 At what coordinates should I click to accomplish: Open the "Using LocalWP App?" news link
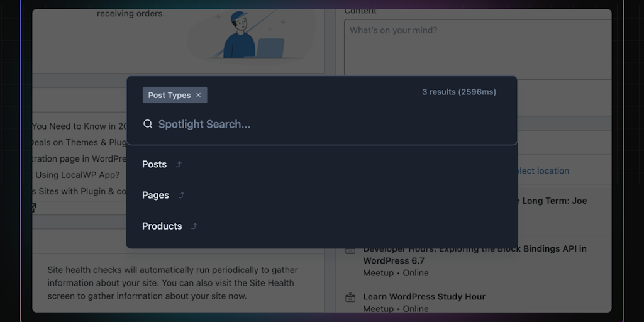(x=77, y=175)
